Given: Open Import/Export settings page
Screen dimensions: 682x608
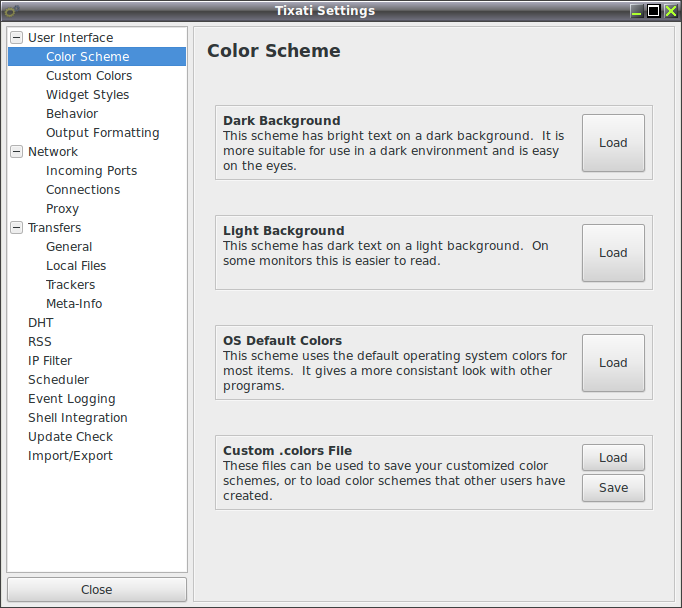Looking at the screenshot, I should [x=70, y=456].
